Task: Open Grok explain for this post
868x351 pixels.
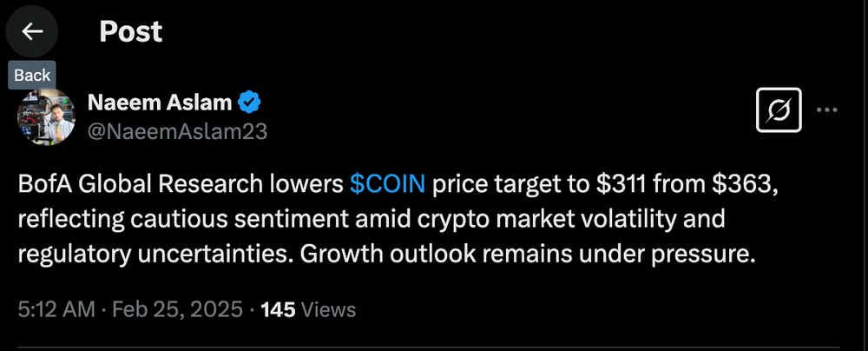Action: 779,110
